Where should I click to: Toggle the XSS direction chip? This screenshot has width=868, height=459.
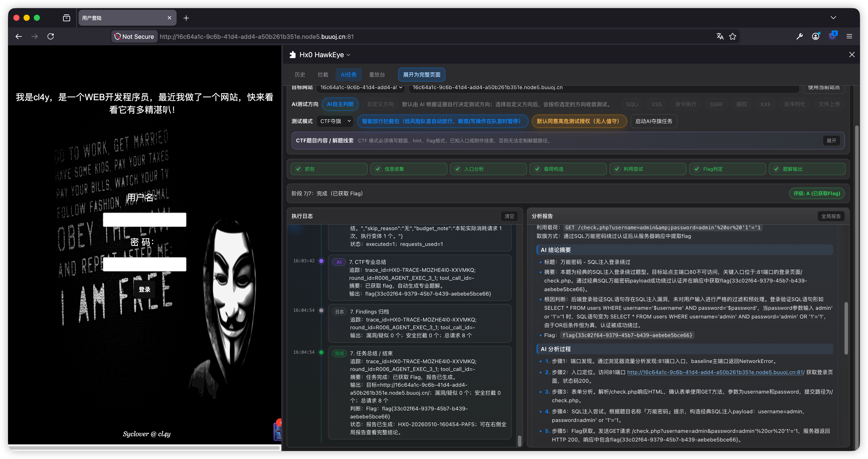coord(656,104)
